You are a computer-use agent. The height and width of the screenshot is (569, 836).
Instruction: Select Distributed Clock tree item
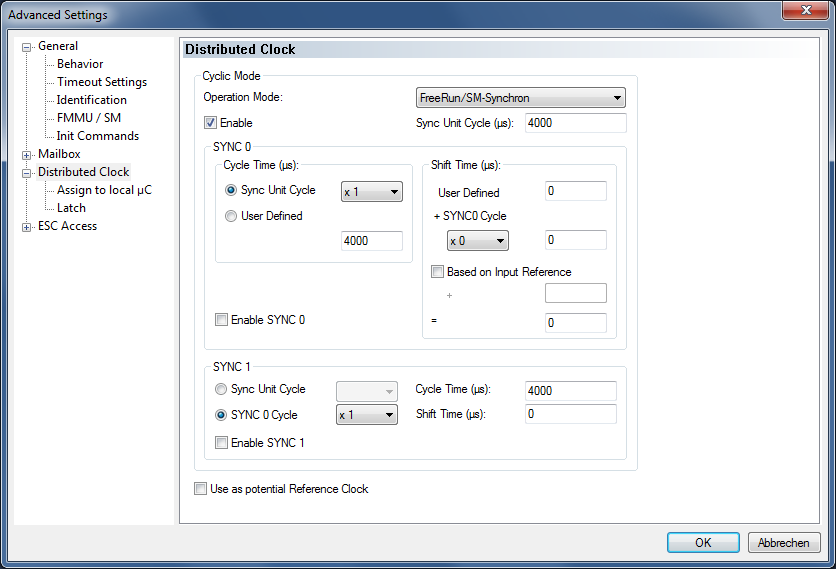click(84, 172)
